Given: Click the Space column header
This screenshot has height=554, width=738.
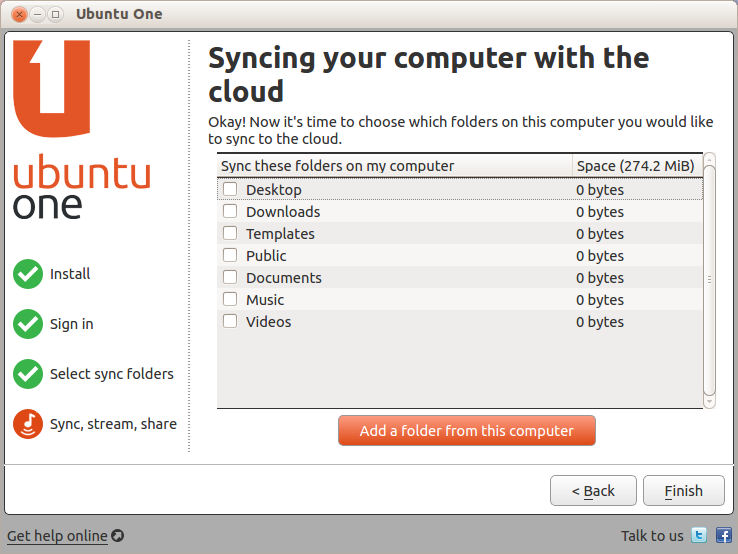Looking at the screenshot, I should [636, 165].
